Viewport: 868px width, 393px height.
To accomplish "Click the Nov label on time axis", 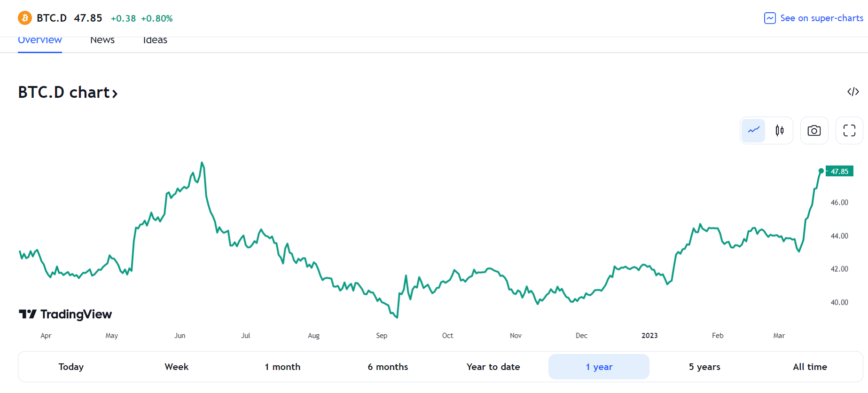I will tap(516, 336).
